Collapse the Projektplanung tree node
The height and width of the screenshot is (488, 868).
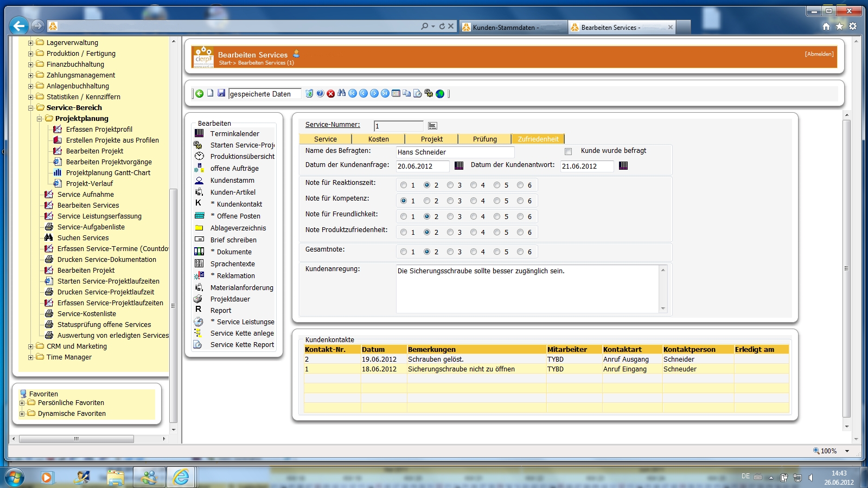coord(40,119)
